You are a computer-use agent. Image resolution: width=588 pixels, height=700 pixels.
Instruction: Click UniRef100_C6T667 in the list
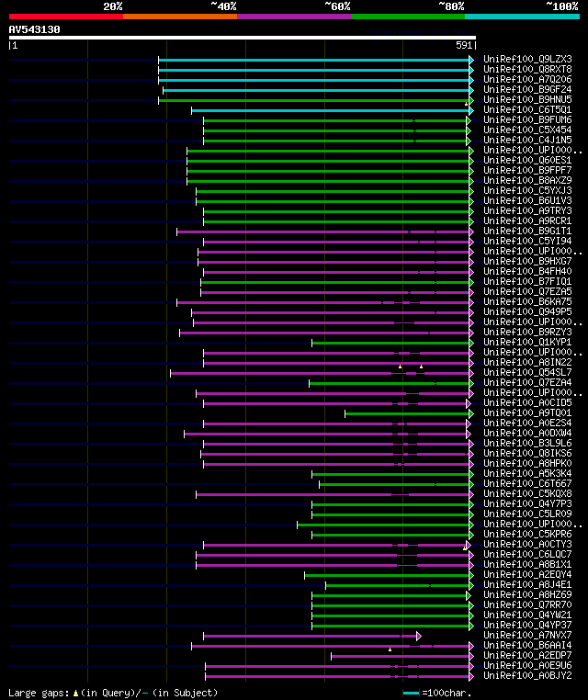527,483
